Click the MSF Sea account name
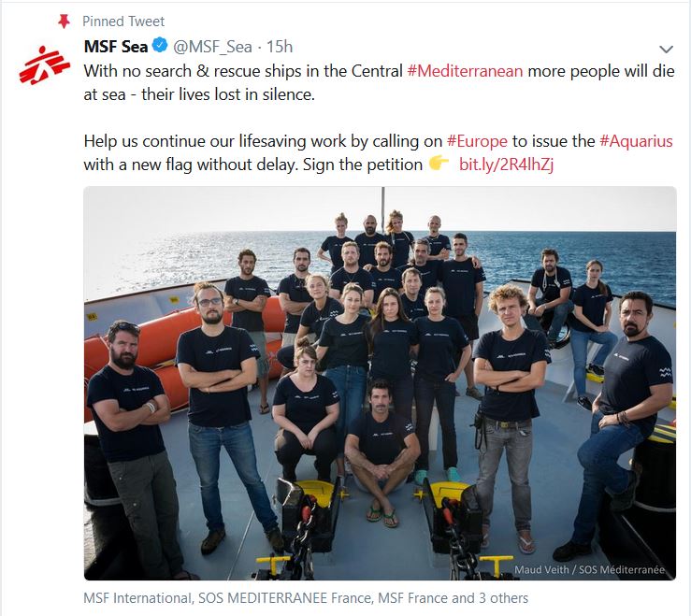Image resolution: width=691 pixels, height=616 pixels. [x=115, y=46]
